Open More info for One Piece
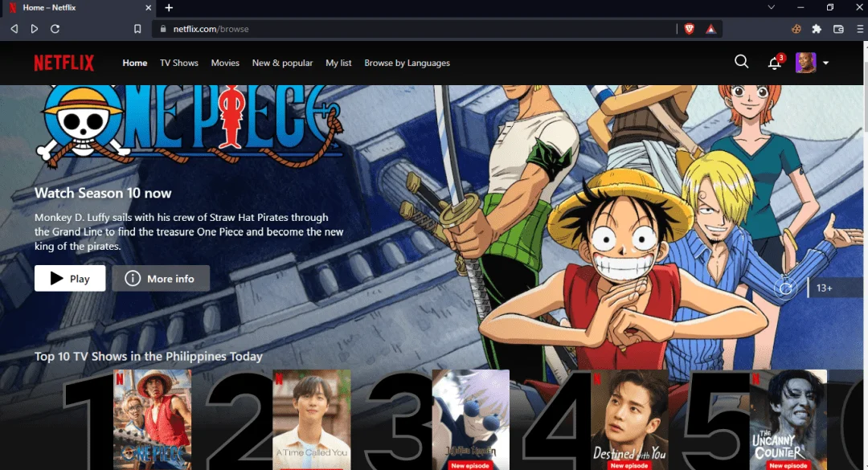The width and height of the screenshot is (868, 470). [161, 278]
